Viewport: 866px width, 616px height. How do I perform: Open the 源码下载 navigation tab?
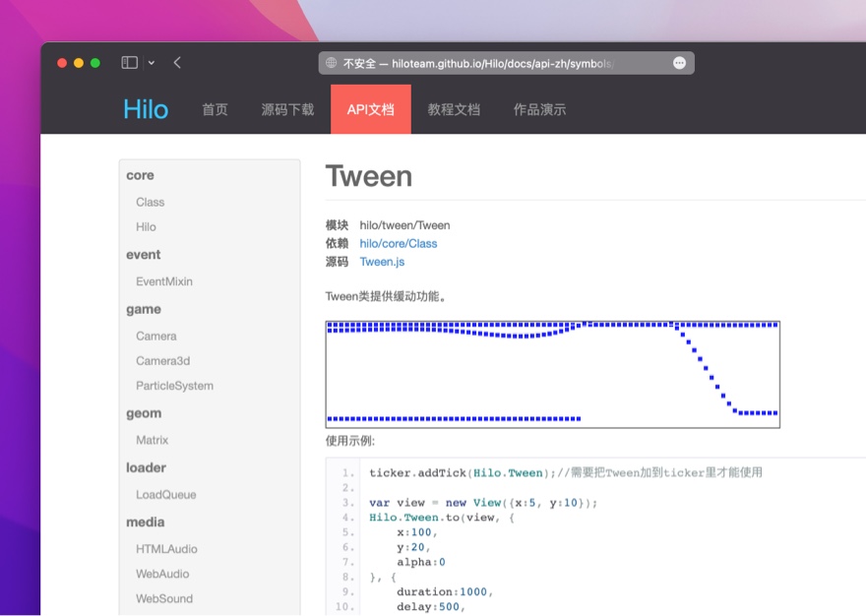(x=287, y=109)
